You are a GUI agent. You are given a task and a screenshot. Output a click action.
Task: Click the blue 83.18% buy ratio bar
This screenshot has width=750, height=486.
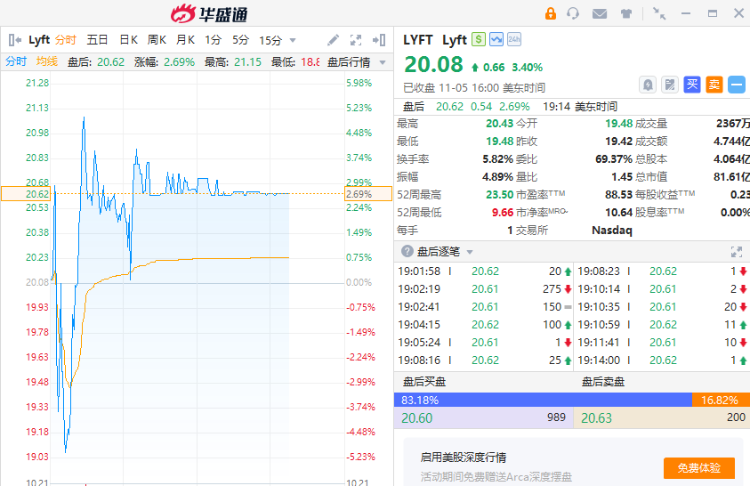(x=542, y=399)
